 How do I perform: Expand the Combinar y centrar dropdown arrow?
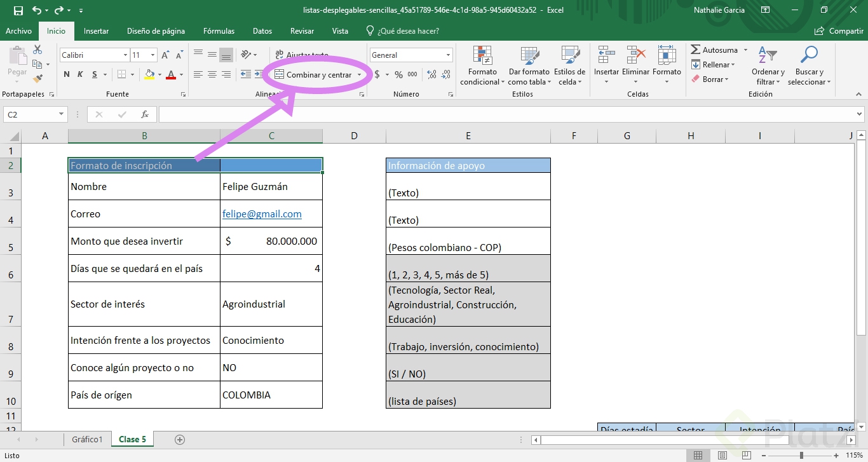point(359,74)
